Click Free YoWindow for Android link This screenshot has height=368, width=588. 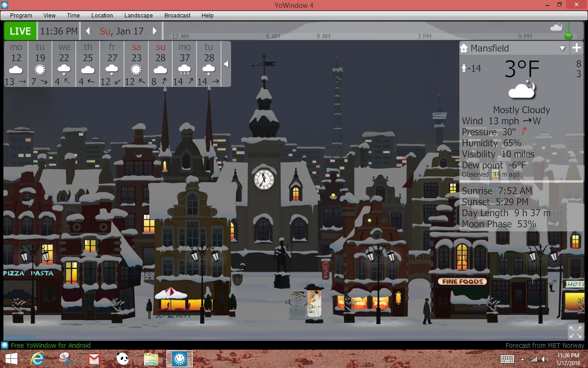pyautogui.click(x=51, y=345)
